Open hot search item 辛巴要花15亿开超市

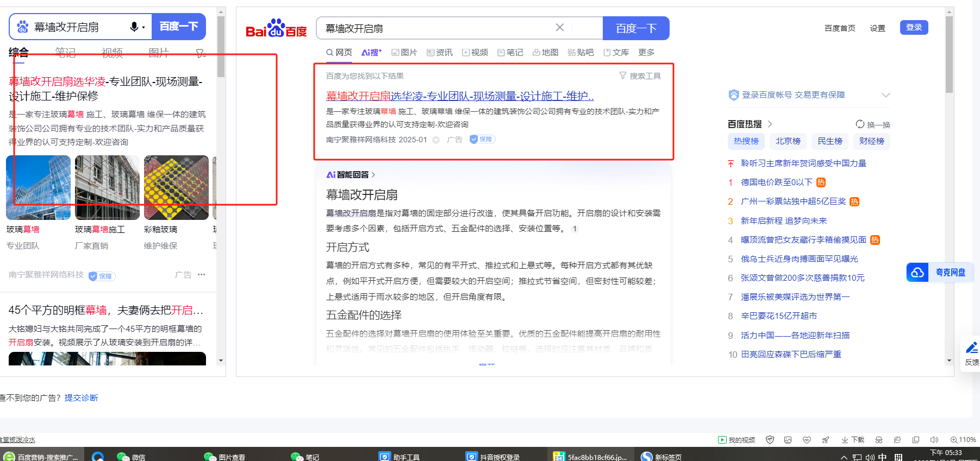(x=779, y=316)
